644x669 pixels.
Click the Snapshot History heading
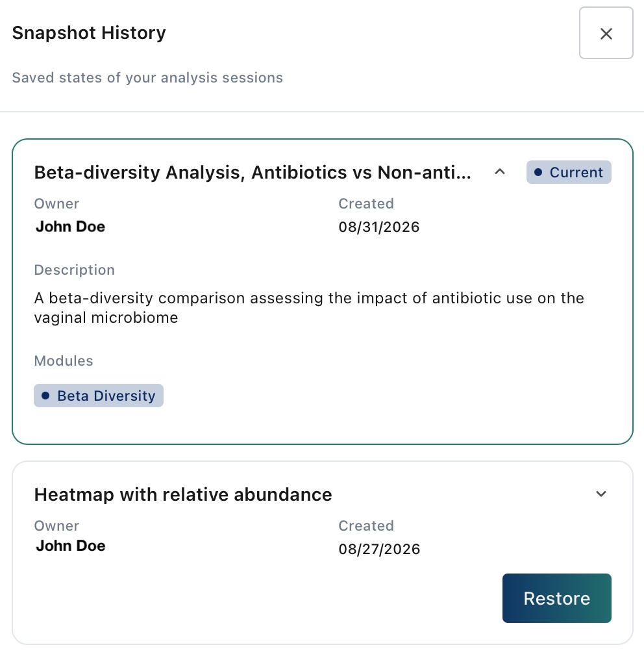click(x=89, y=33)
